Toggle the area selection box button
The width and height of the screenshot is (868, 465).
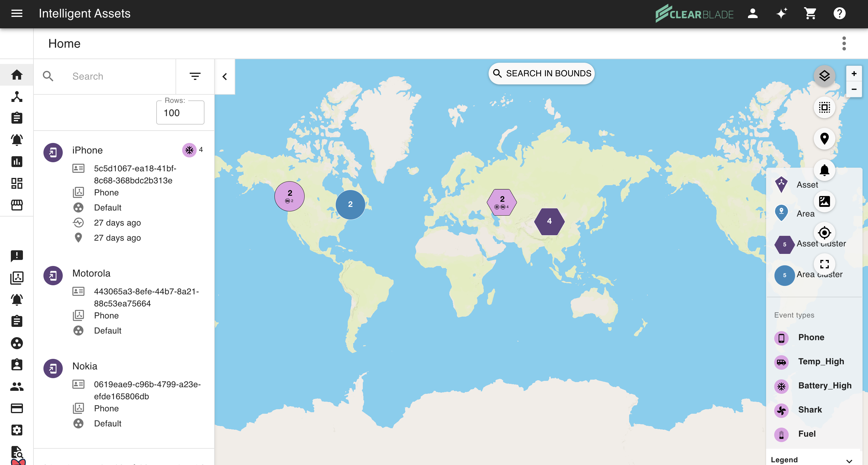coord(824,107)
